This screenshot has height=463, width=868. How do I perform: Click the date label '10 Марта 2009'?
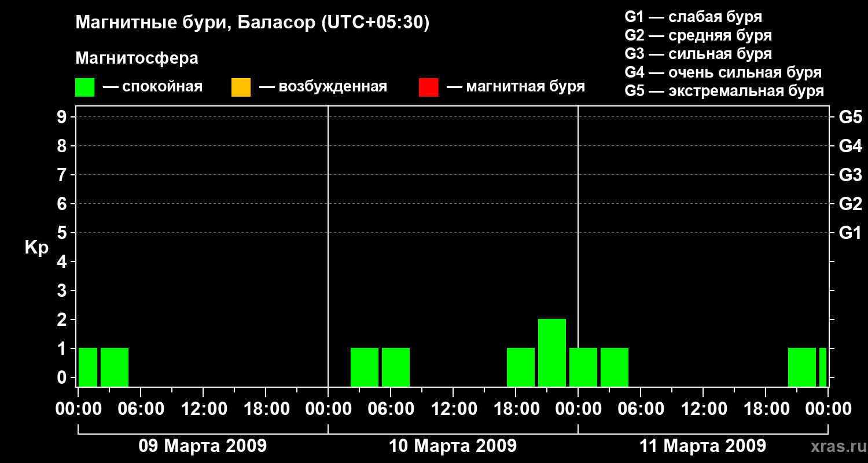coord(453,446)
